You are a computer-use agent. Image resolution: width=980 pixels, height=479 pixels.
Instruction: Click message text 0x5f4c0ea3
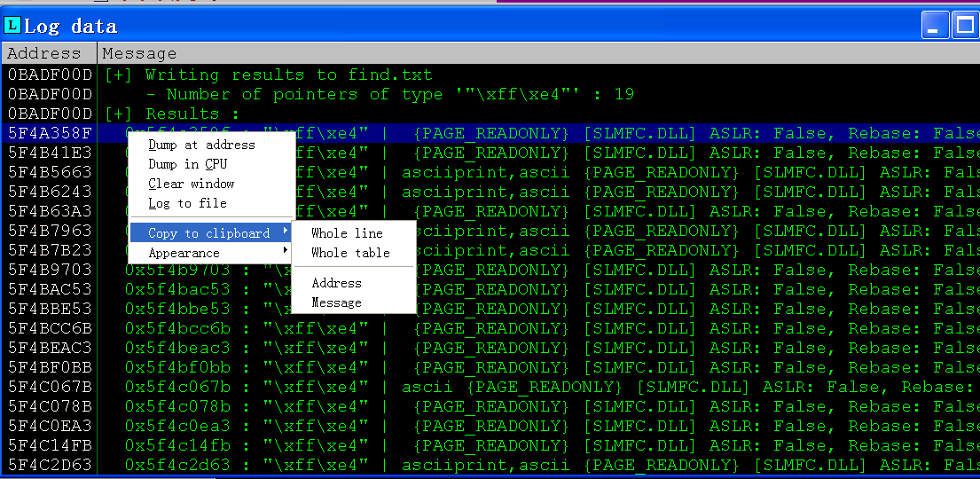[x=177, y=426]
